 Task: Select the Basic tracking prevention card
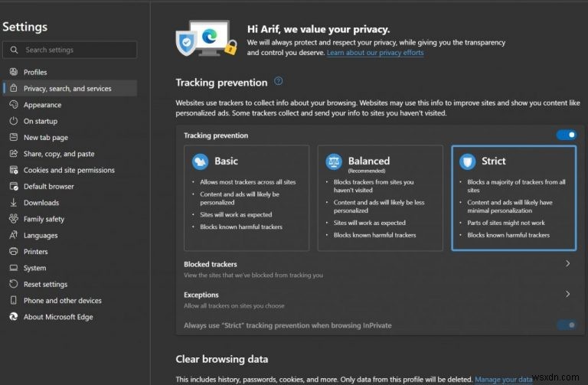pos(247,198)
